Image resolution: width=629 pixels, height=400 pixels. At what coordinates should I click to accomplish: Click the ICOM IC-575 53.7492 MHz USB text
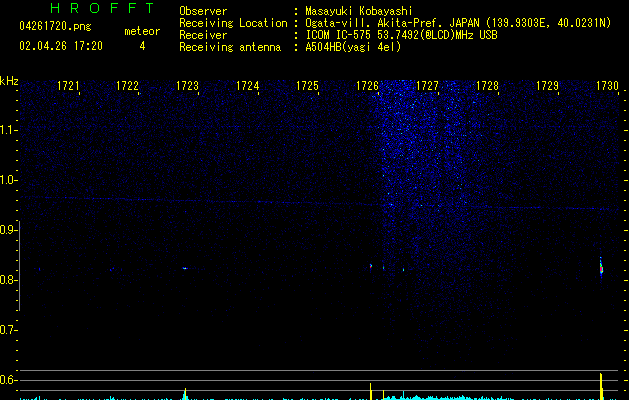[402, 35]
